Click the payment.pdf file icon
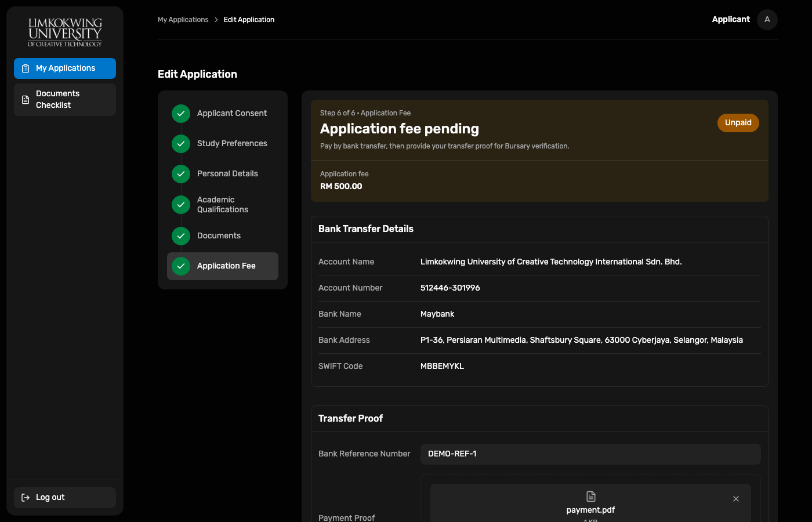The width and height of the screenshot is (812, 522). (x=591, y=496)
